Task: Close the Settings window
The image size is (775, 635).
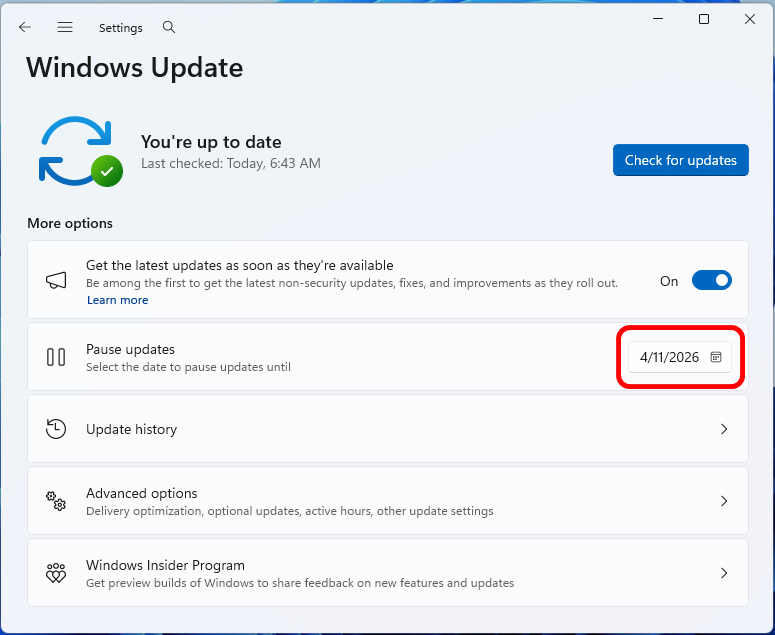Action: pyautogui.click(x=750, y=19)
